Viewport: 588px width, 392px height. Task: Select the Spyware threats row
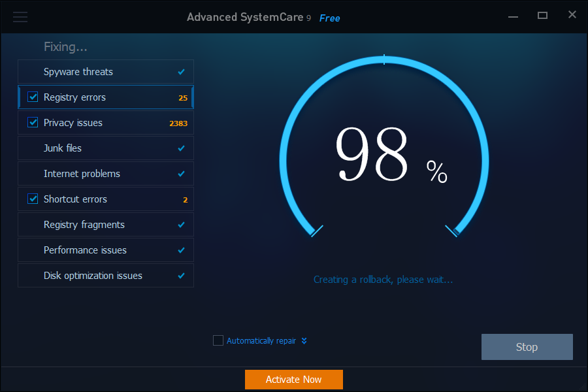[106, 72]
